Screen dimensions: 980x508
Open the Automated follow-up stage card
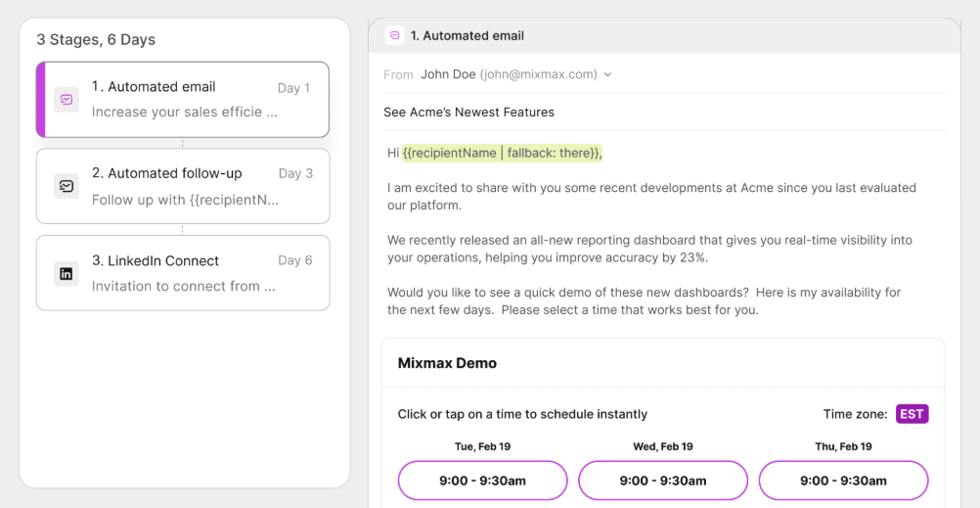(183, 186)
